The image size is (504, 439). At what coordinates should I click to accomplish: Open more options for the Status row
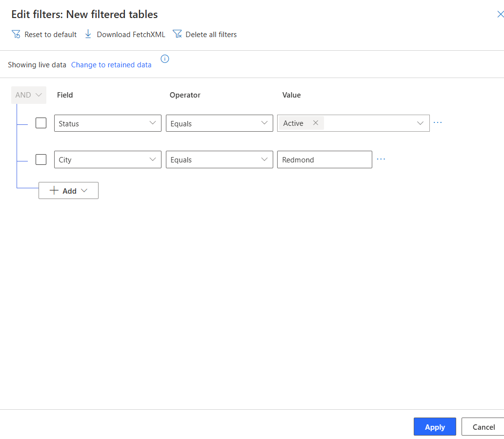438,123
